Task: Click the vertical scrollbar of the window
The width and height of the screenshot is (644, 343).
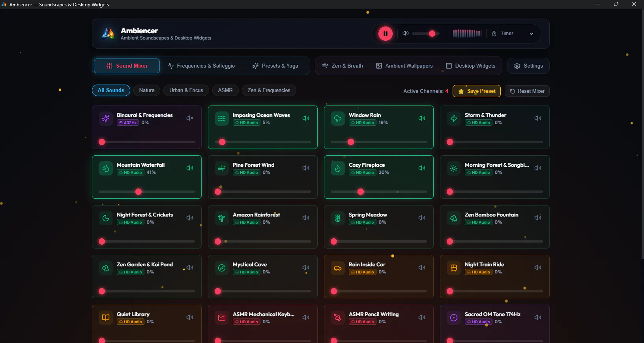Action: tap(642, 134)
